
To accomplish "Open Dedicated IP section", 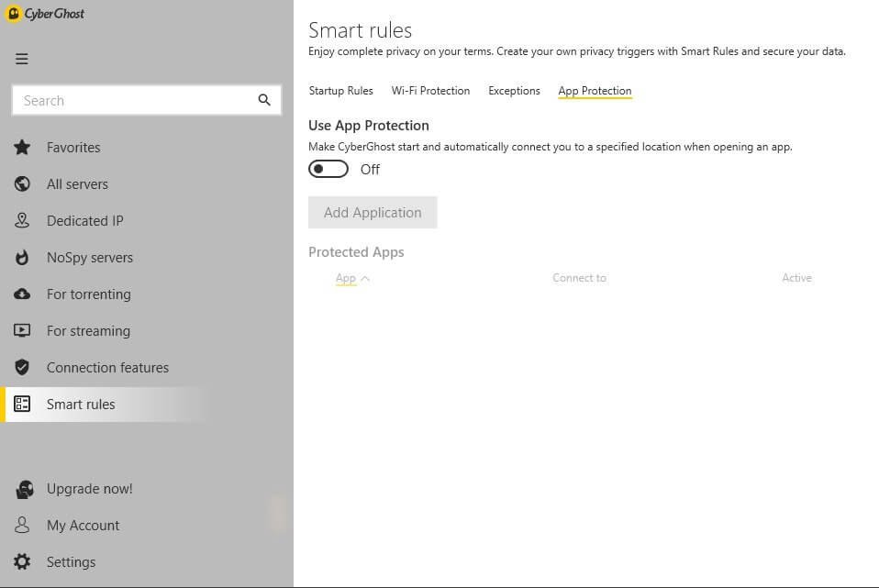I will [x=85, y=221].
